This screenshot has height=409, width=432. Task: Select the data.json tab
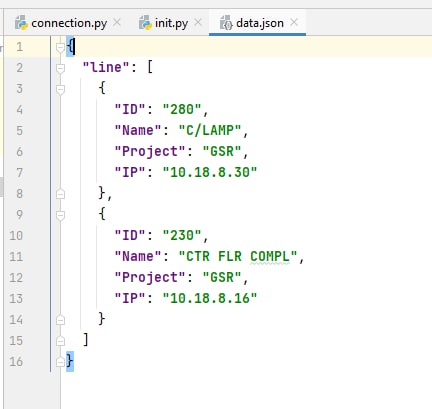pyautogui.click(x=257, y=23)
